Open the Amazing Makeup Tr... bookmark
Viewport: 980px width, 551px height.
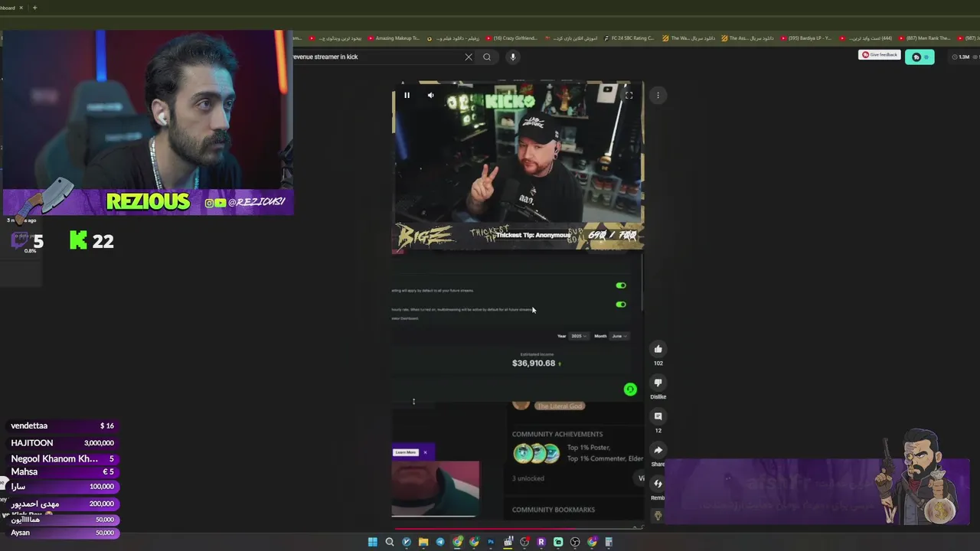point(394,38)
